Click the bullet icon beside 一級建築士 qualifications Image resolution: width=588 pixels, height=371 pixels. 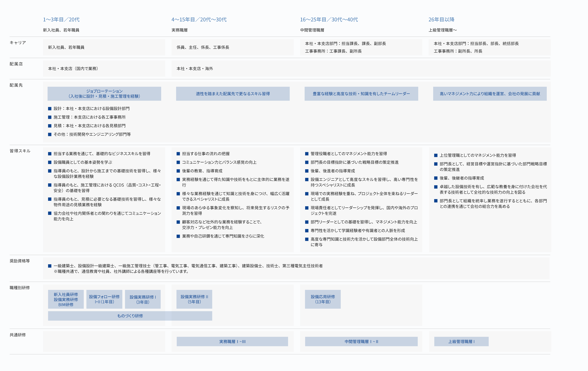tap(50, 266)
